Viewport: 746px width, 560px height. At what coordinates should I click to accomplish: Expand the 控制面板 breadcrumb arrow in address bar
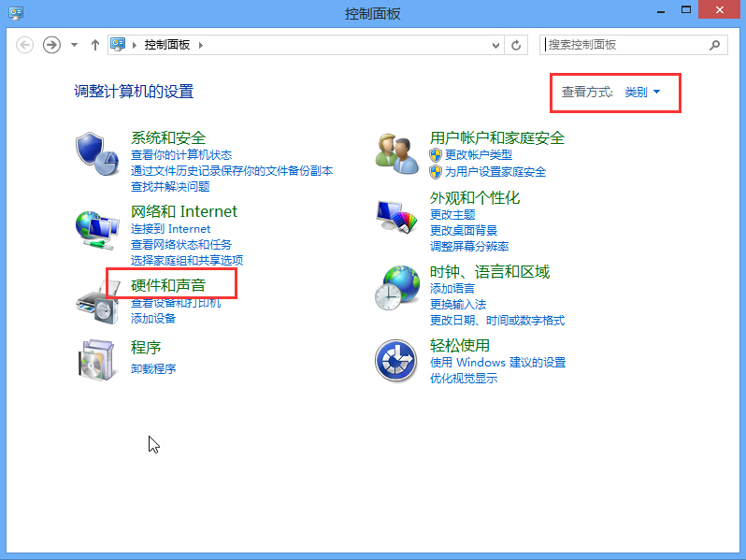click(200, 45)
